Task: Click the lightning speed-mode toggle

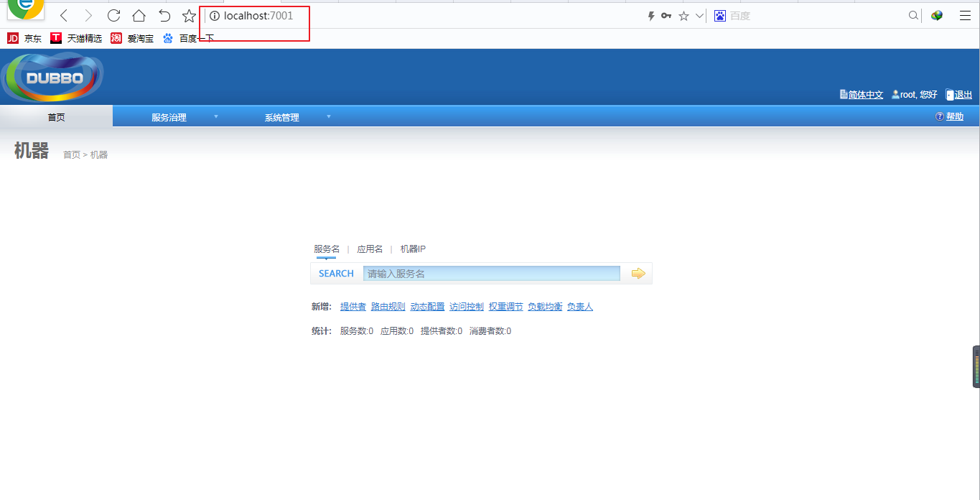Action: (x=650, y=15)
